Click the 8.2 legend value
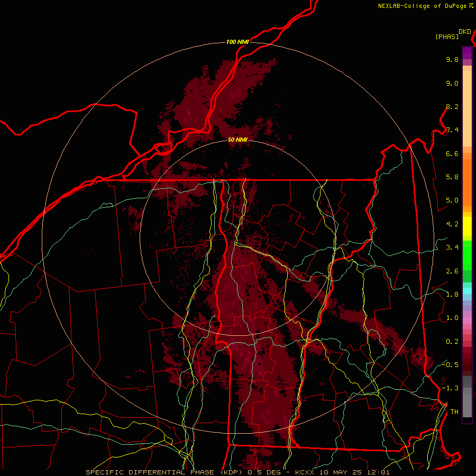Screen dimensions: 476x476 point(452,106)
